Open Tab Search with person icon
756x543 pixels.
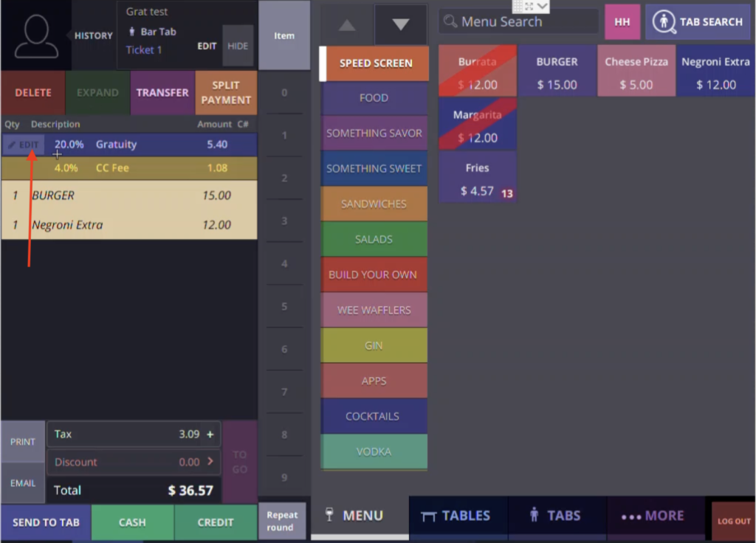click(x=698, y=22)
